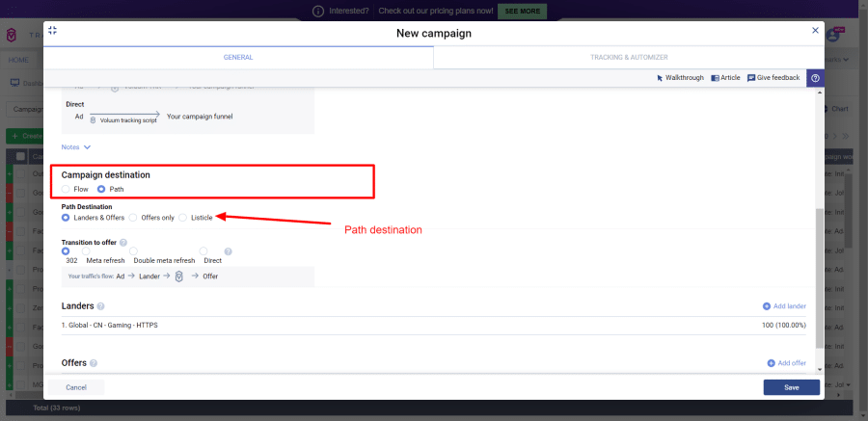Open HOME tab in background window
The height and width of the screenshot is (421, 868).
pyautogui.click(x=18, y=59)
